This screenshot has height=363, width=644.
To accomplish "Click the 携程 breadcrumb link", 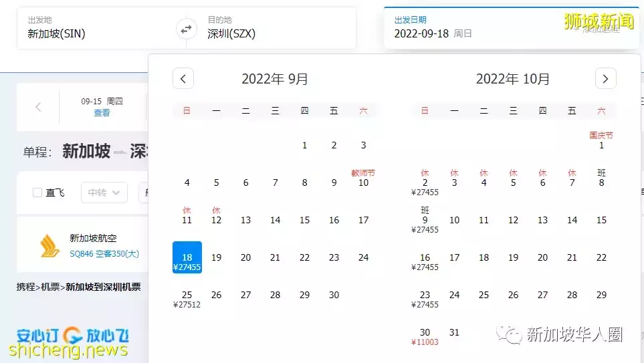I will (x=26, y=287).
